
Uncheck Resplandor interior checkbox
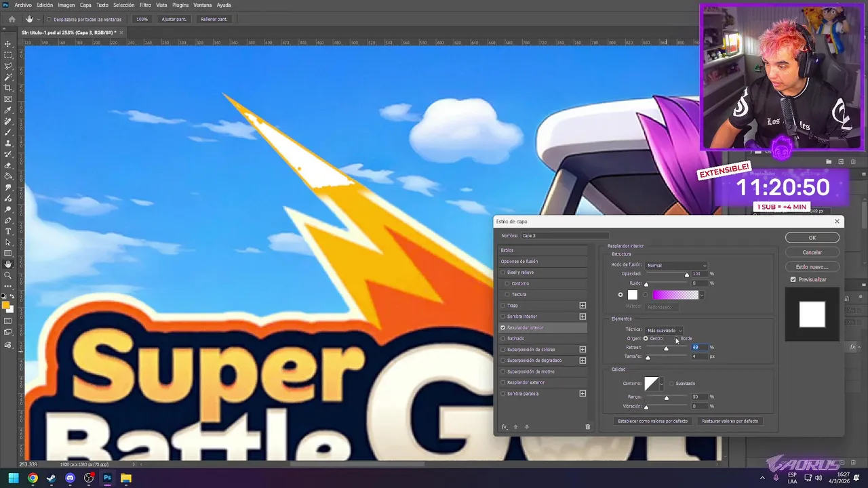(x=503, y=327)
